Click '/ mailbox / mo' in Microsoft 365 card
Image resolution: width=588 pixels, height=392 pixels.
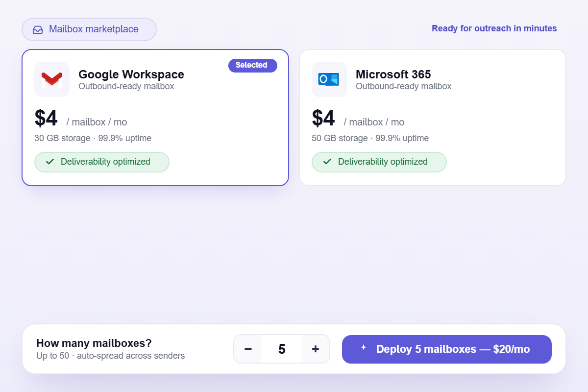[x=374, y=122]
